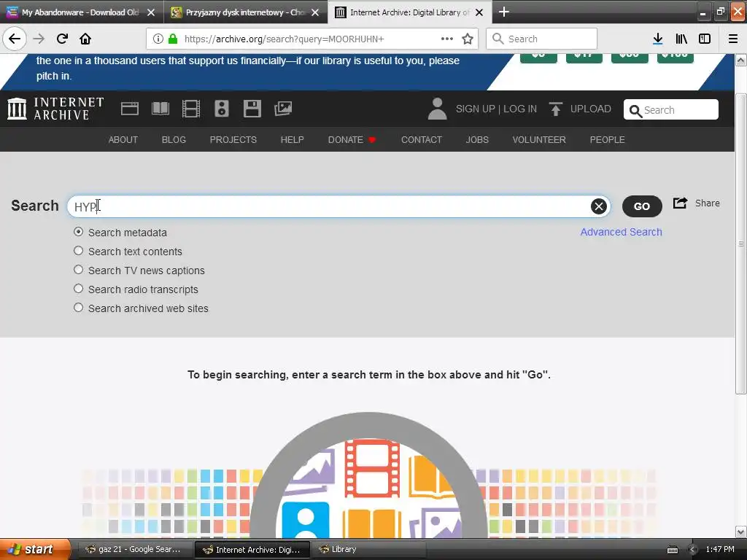Open the PEOPLE menu item

608,139
